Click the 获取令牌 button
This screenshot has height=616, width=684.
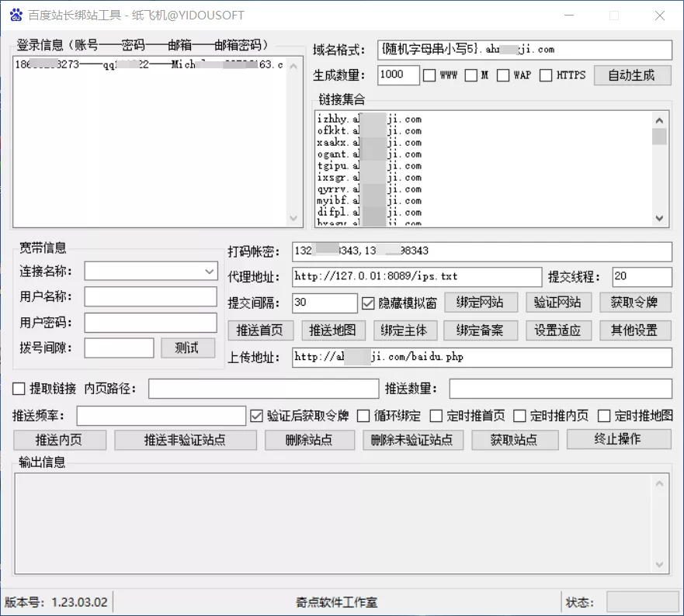[x=635, y=303]
